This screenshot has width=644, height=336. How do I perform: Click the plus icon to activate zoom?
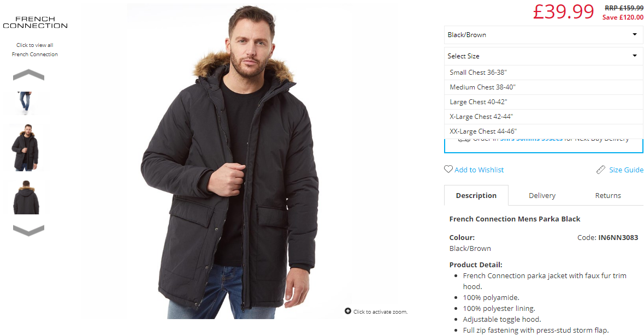[348, 311]
